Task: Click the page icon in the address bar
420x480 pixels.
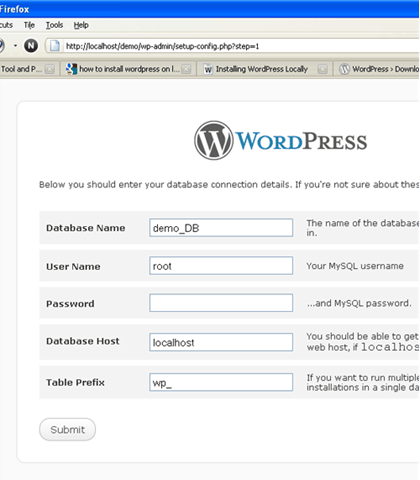Action: pos(55,46)
